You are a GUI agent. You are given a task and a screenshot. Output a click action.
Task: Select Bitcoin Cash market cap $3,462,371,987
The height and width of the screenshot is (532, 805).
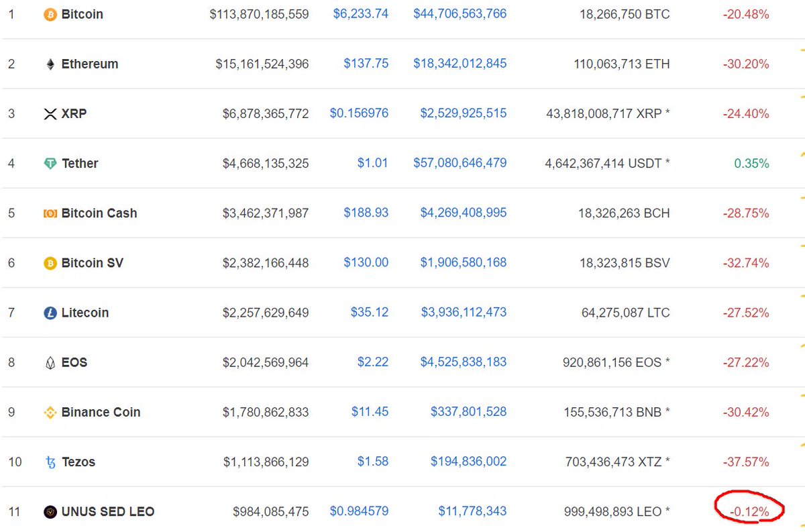266,213
